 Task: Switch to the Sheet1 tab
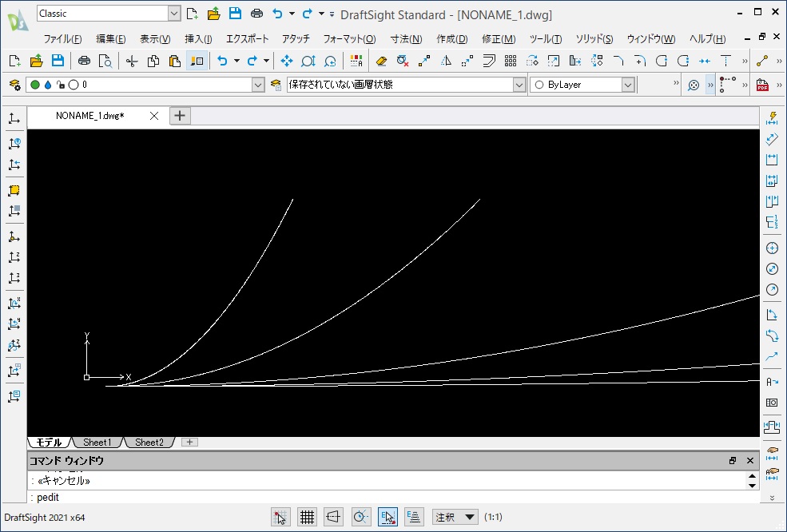click(x=97, y=443)
